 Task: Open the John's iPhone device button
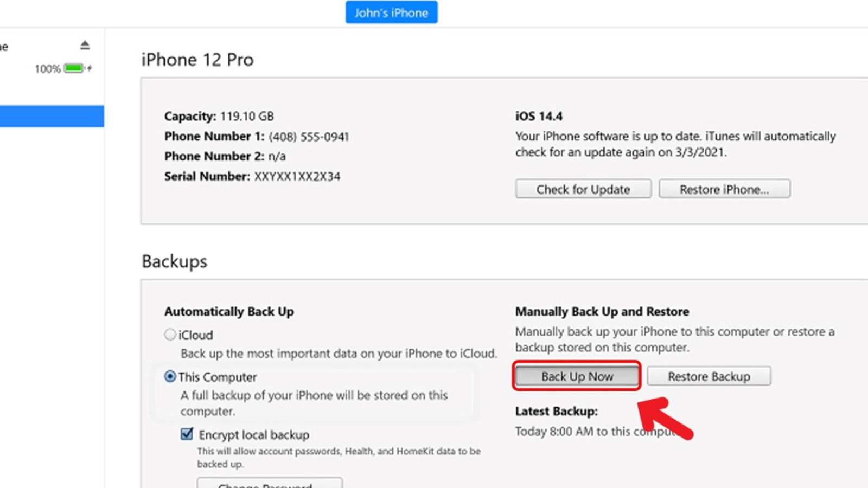pos(391,13)
